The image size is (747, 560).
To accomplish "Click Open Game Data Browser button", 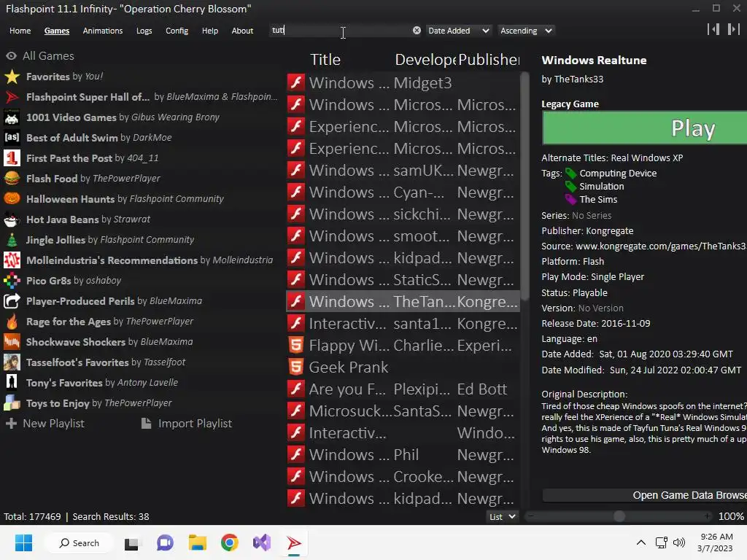I will [645, 495].
